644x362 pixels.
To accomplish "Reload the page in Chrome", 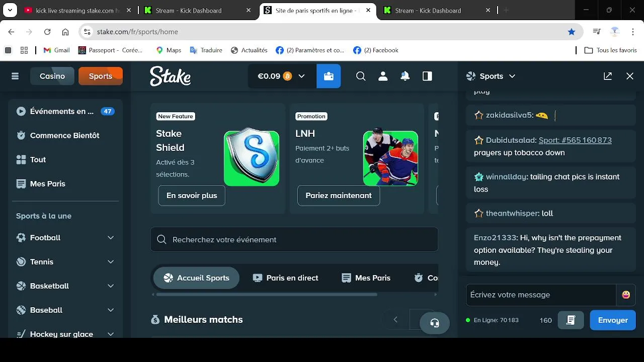I will 47,32.
